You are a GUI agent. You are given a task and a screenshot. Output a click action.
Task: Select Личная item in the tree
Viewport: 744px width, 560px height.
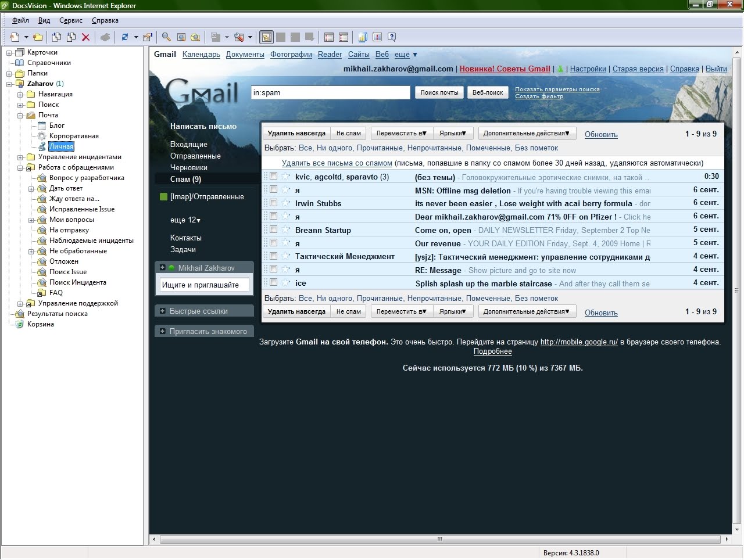(61, 146)
